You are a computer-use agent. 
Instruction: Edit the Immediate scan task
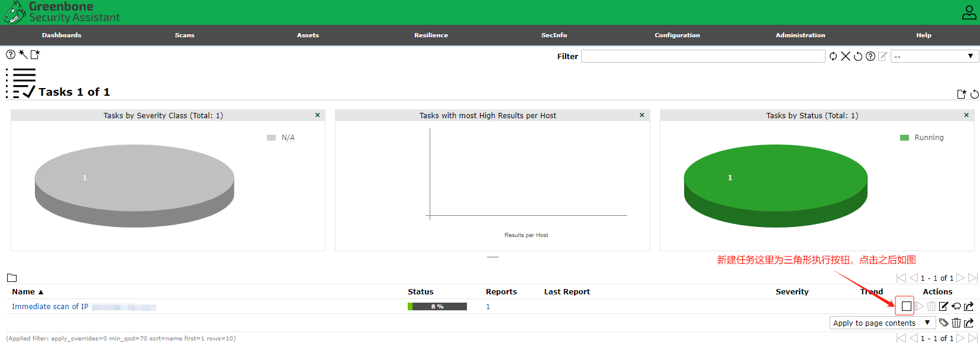coord(944,306)
